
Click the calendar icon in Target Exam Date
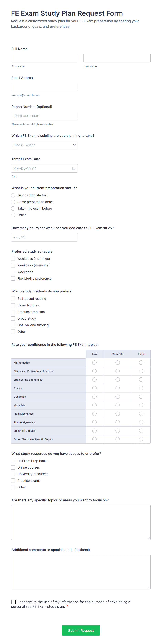click(x=74, y=168)
